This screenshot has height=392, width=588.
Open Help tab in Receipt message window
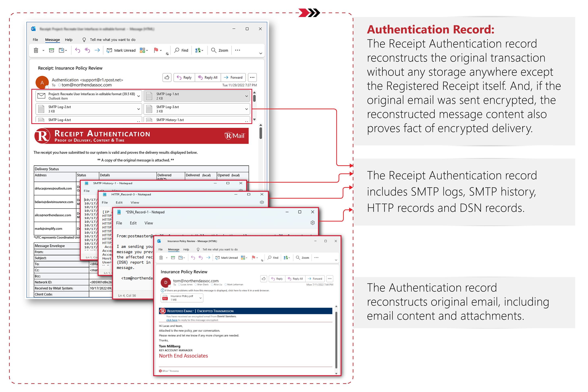coord(69,39)
